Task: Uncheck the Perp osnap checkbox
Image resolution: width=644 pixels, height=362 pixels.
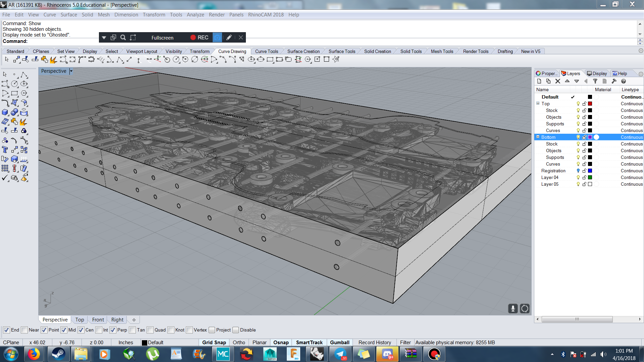Action: (x=113, y=330)
